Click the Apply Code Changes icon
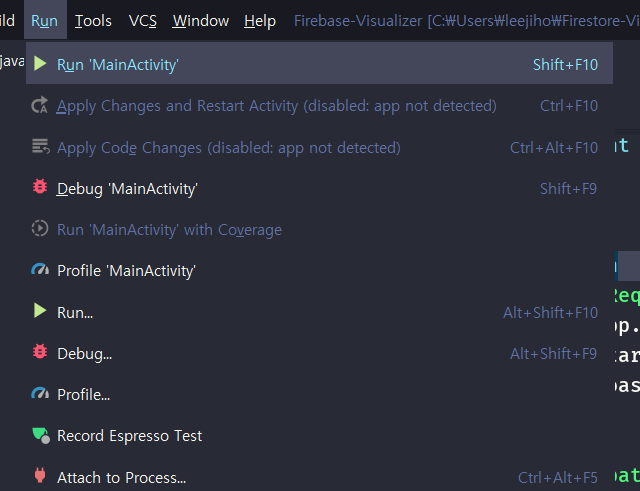 pyautogui.click(x=40, y=147)
